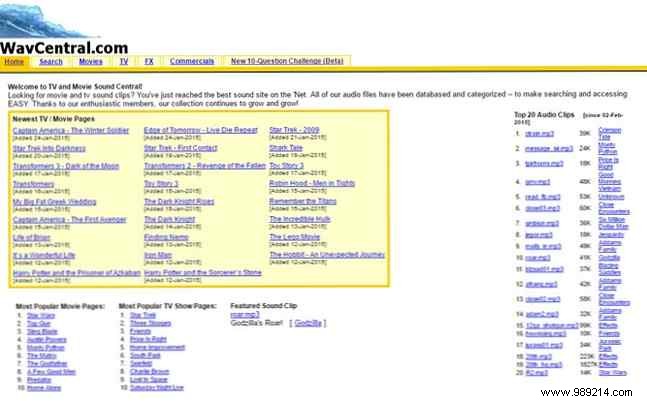Open Lost in Space TV page
The width and height of the screenshot is (647, 401).
149,380
